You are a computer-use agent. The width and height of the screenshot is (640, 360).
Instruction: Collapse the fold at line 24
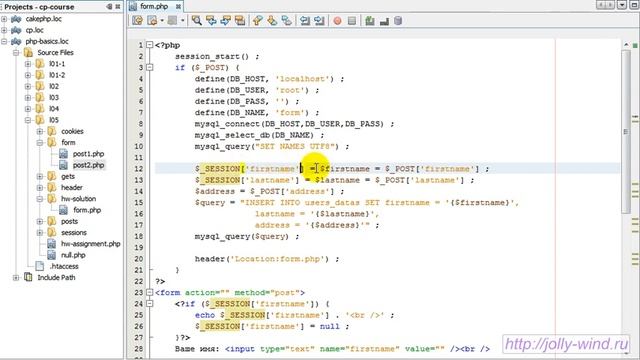coord(150,304)
